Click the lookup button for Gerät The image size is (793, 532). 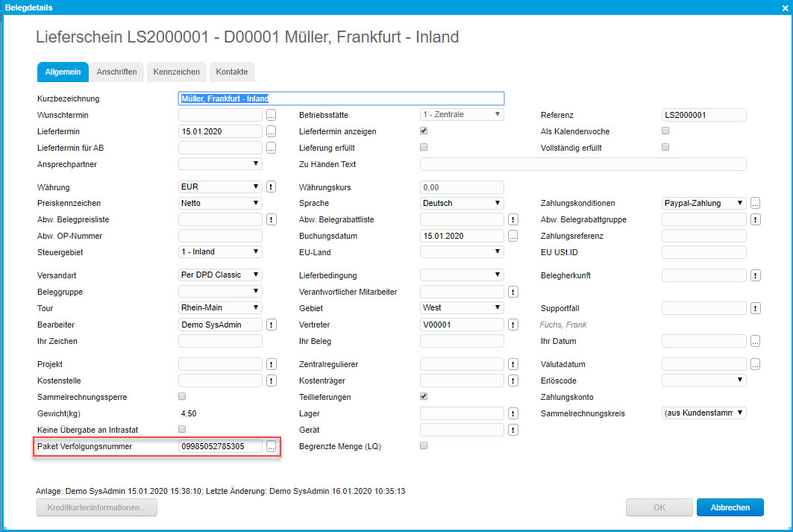pyautogui.click(x=513, y=430)
